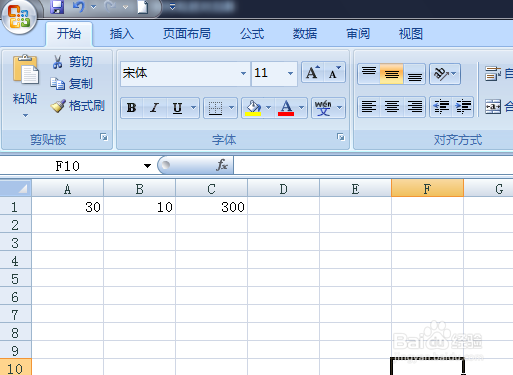This screenshot has width=513, height=375.
Task: Apply red font color
Action: [286, 108]
